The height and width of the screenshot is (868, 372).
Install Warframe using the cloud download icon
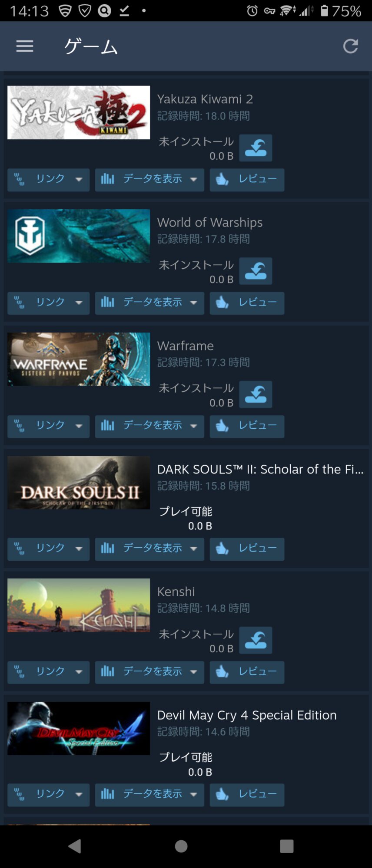point(256,395)
